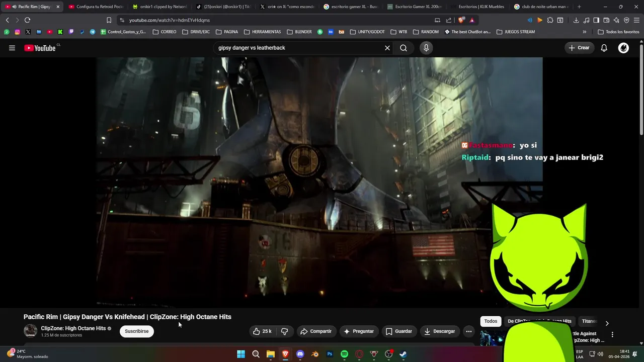Open the ClipZone: High Octane Hits channel
Screen dimensions: 644x362
tap(73, 328)
